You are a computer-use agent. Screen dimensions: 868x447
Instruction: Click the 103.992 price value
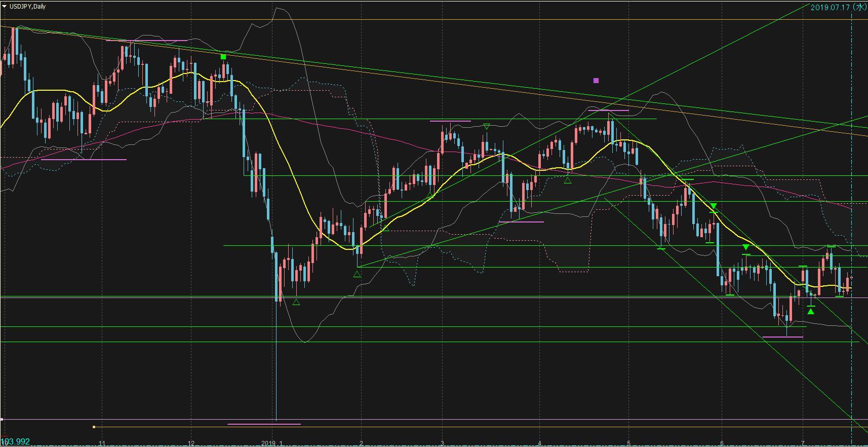[x=16, y=441]
